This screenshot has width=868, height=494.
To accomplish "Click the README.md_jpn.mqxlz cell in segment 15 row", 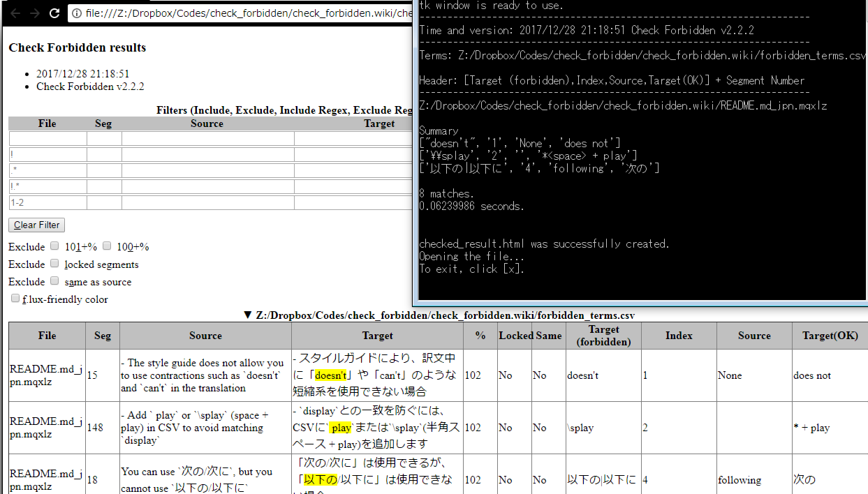I will pyautogui.click(x=47, y=375).
